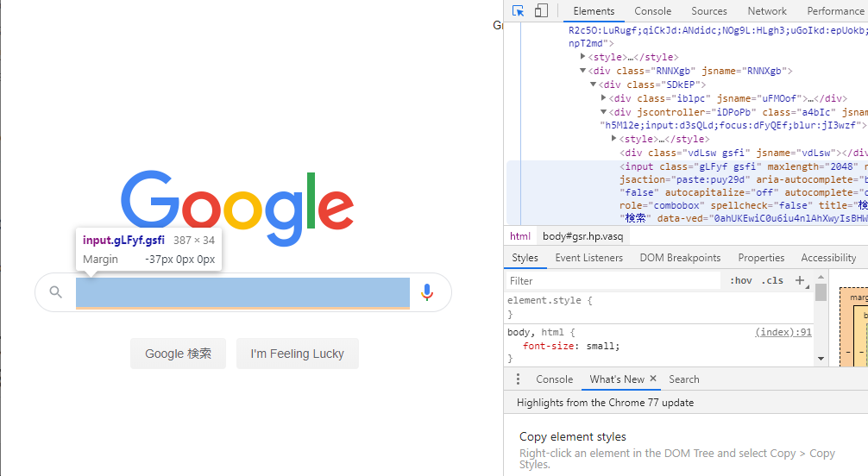
Task: Click the styles pane scrollbar down arrow
Action: [821, 359]
